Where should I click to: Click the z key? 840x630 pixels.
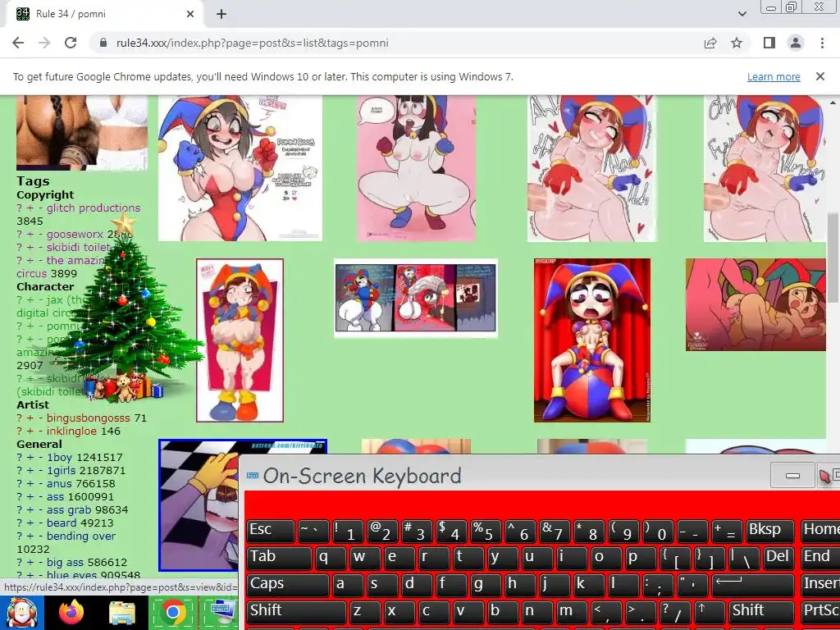(x=365, y=611)
